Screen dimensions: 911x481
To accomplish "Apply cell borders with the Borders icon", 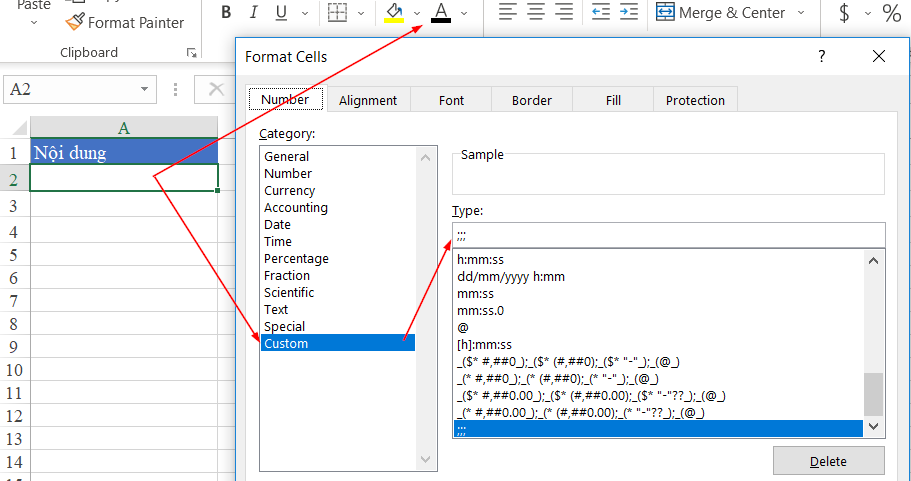I will 338,12.
